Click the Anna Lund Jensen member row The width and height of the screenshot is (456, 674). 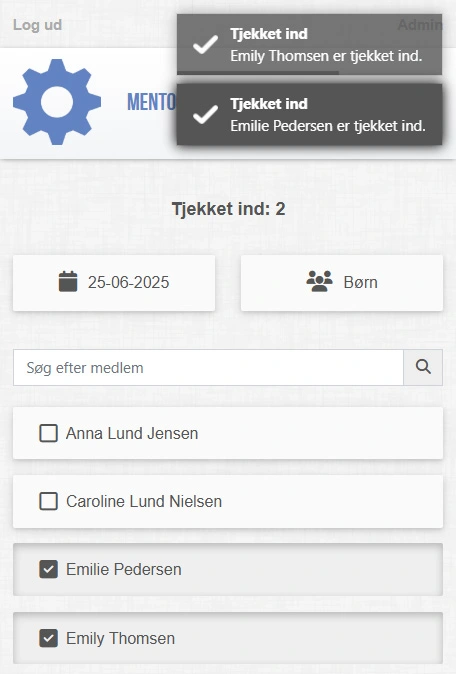(x=228, y=433)
